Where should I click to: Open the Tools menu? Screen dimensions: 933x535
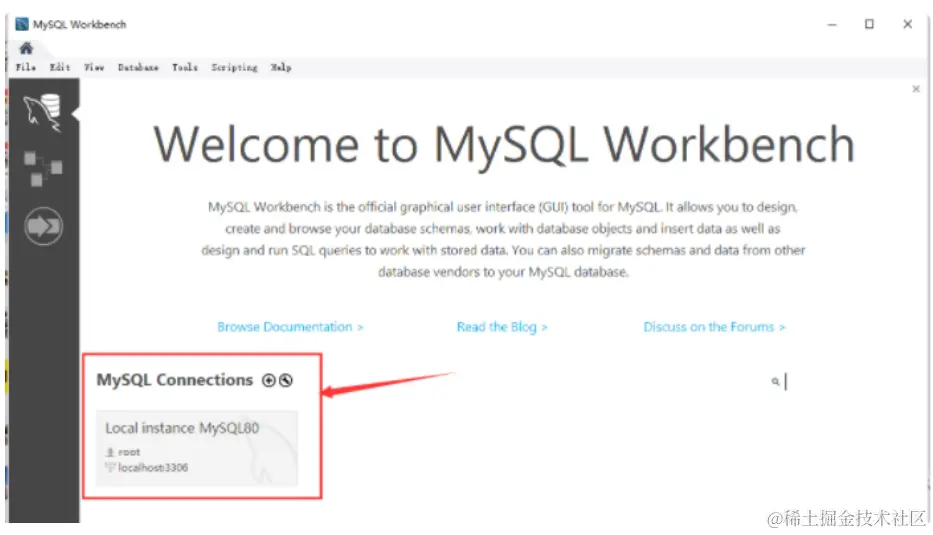point(184,67)
